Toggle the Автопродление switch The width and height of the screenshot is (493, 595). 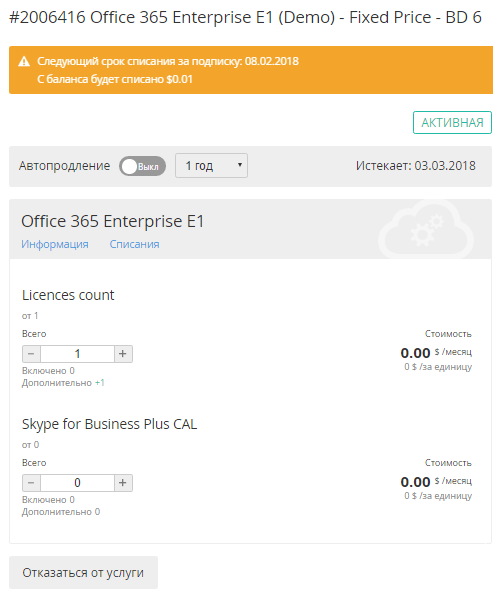click(x=142, y=166)
